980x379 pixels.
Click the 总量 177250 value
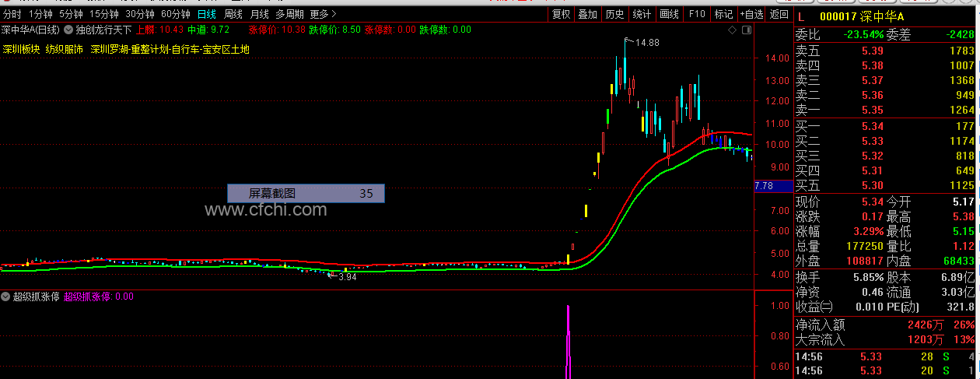(x=865, y=246)
